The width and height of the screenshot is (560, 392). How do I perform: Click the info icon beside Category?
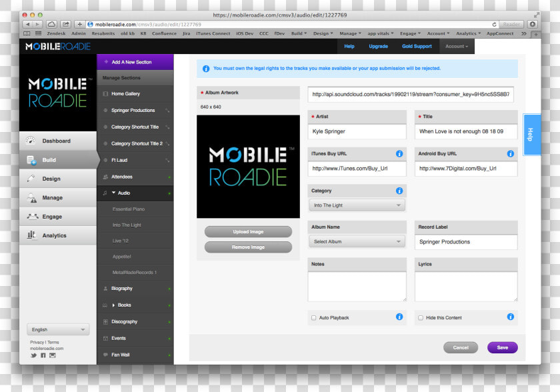click(399, 191)
